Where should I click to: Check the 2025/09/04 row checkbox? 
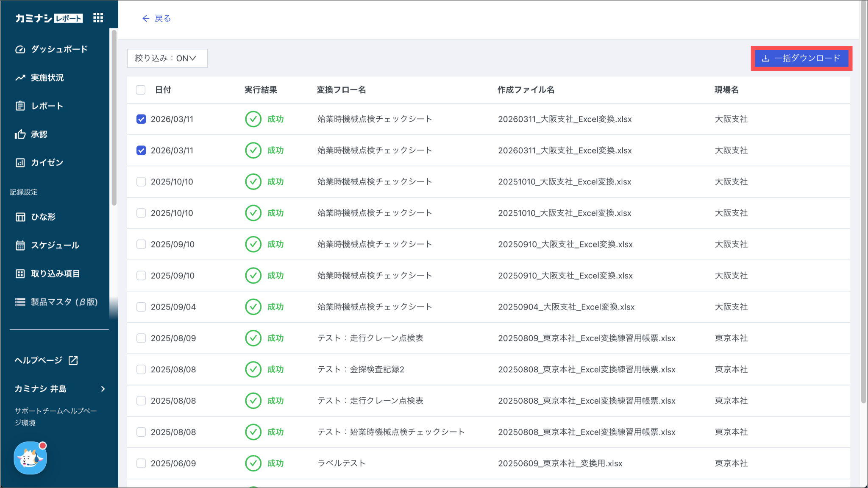click(x=141, y=307)
